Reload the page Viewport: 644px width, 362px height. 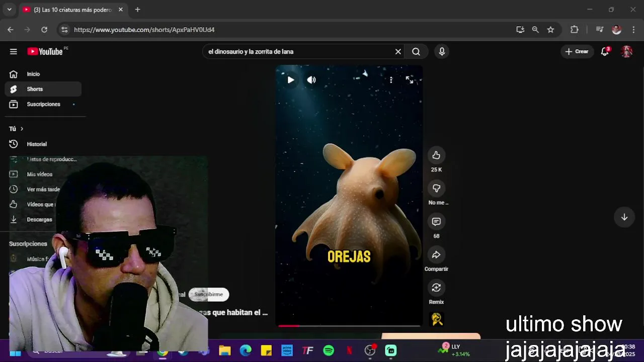click(x=44, y=30)
